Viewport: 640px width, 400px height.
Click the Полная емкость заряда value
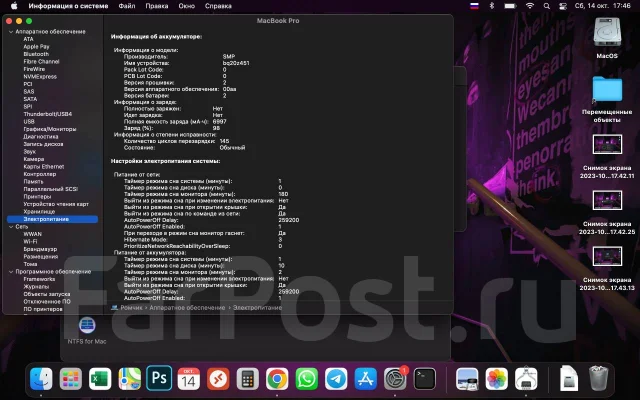click(x=219, y=121)
